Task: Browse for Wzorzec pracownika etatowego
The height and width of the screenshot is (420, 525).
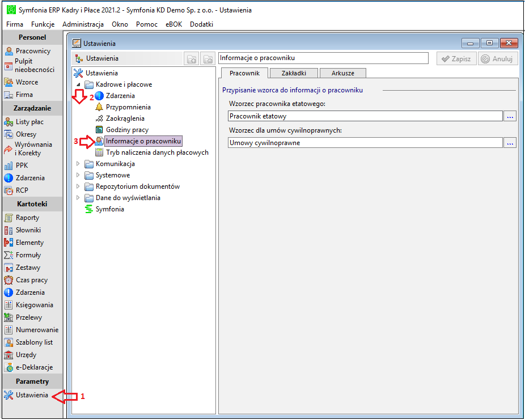Action: tap(510, 116)
